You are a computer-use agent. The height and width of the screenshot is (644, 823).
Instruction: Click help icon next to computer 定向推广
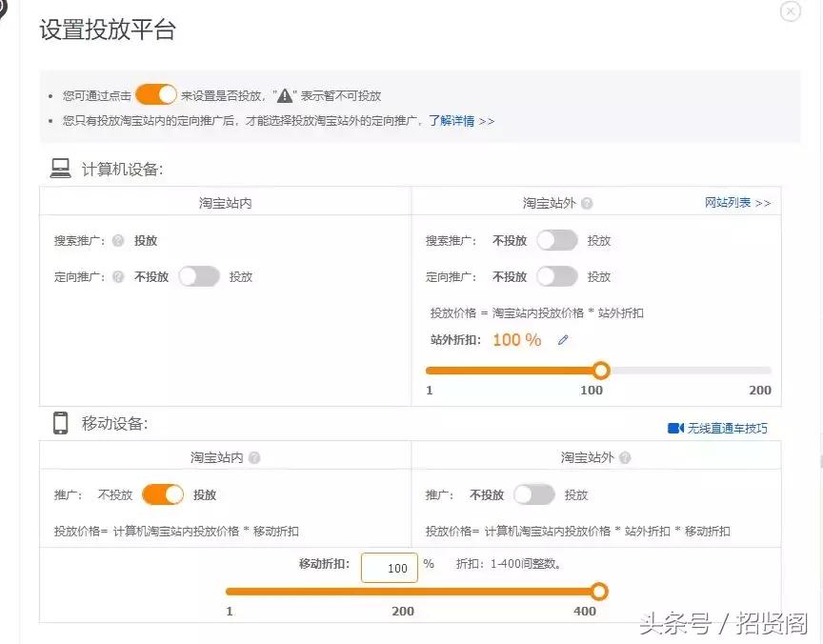coord(118,276)
